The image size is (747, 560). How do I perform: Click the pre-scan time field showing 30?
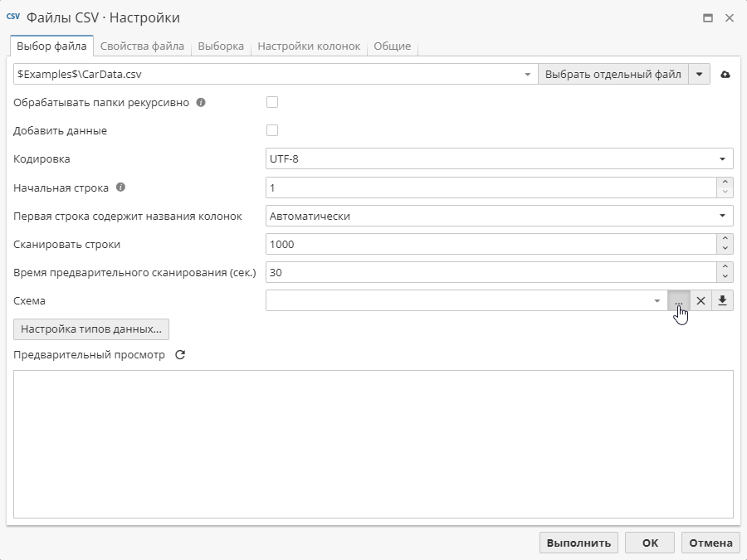(x=491, y=272)
